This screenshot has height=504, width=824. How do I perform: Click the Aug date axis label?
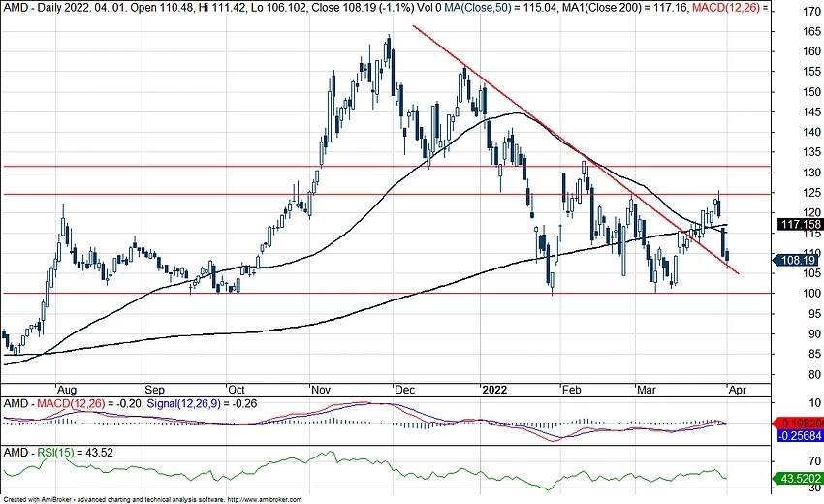[x=67, y=390]
